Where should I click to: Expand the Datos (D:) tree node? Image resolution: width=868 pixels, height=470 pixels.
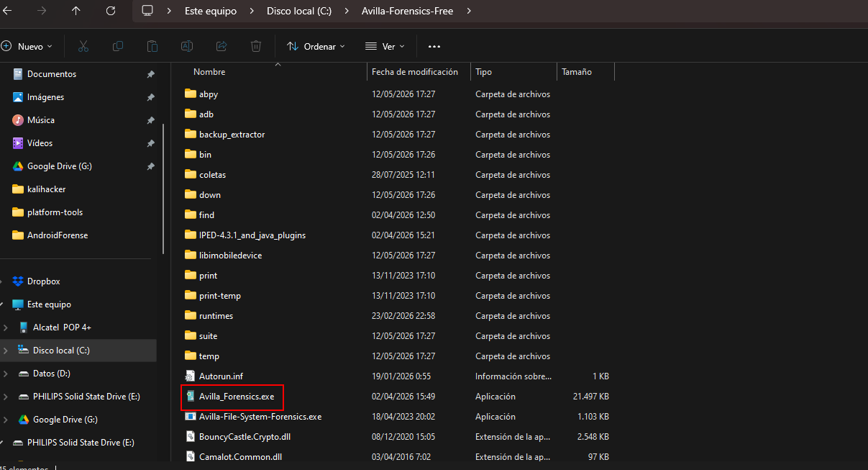pyautogui.click(x=6, y=374)
